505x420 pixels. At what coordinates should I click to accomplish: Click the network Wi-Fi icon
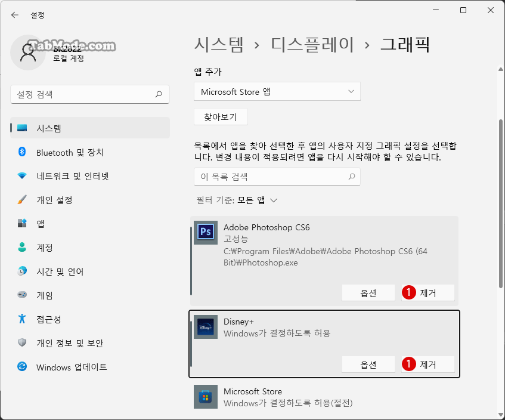coord(22,175)
